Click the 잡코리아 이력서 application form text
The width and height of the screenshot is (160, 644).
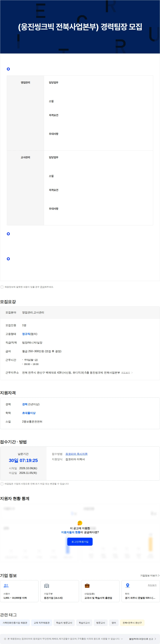[x=75, y=459]
